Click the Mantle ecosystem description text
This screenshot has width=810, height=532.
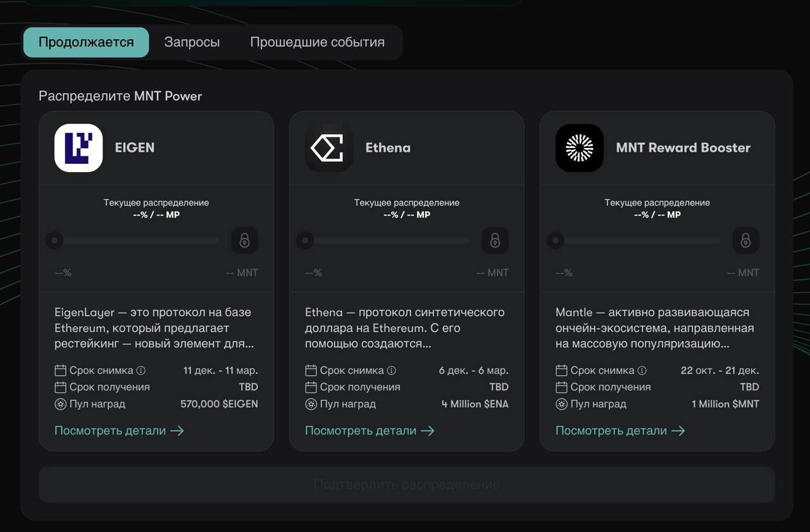(655, 328)
